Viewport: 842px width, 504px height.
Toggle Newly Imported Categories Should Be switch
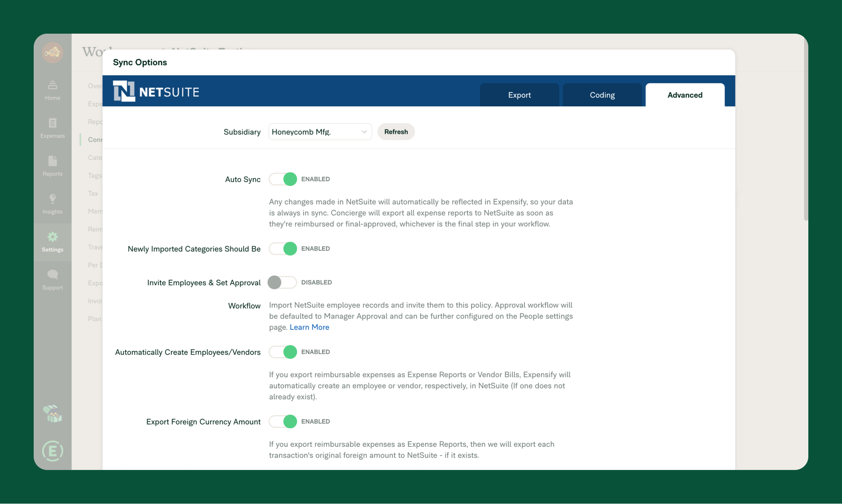tap(283, 249)
